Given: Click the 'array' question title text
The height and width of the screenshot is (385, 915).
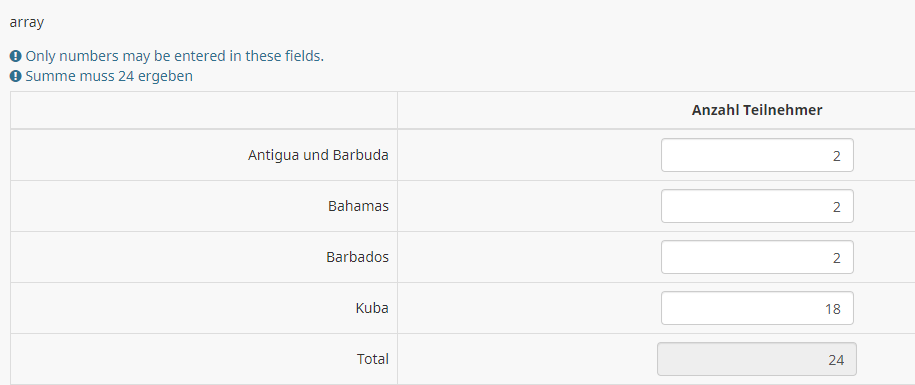Looking at the screenshot, I should tap(27, 23).
